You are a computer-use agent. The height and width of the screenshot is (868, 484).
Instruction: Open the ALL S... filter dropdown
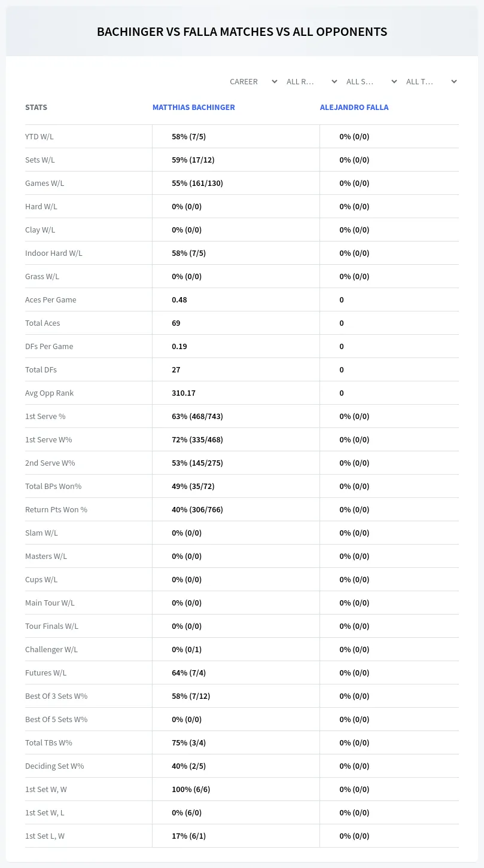pos(372,81)
